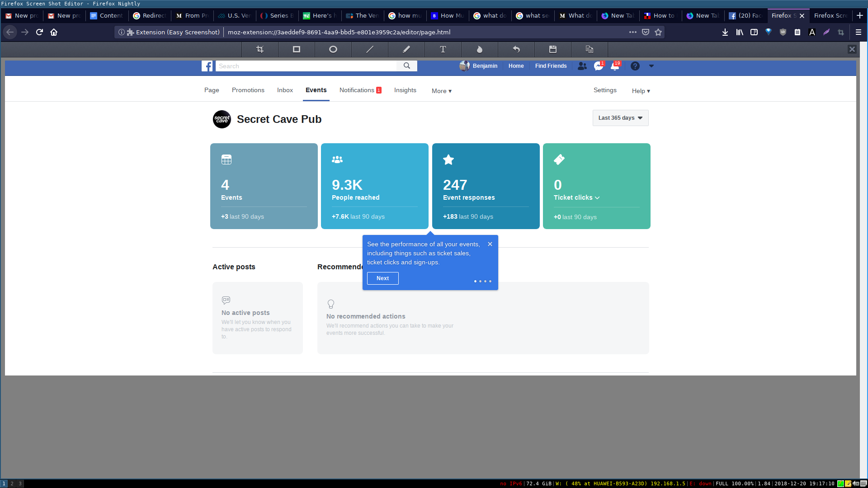Open a new browser tab

pos(860,15)
